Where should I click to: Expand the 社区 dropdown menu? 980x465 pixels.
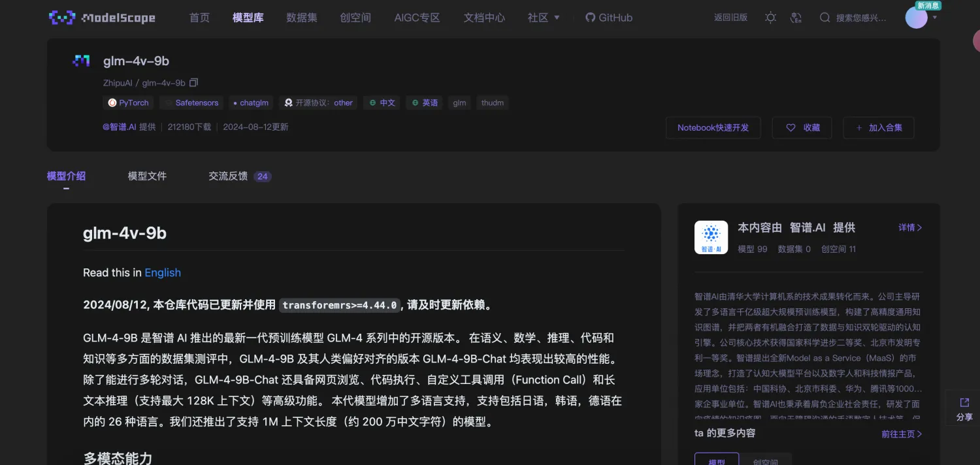pyautogui.click(x=544, y=18)
